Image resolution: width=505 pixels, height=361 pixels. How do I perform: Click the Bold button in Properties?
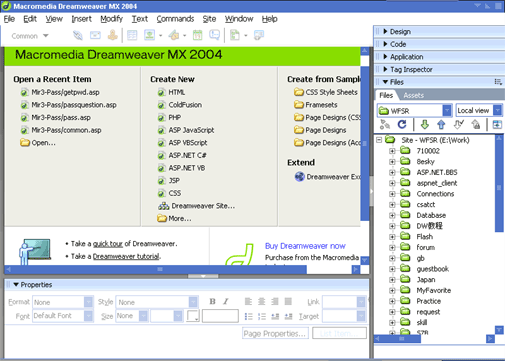click(212, 301)
